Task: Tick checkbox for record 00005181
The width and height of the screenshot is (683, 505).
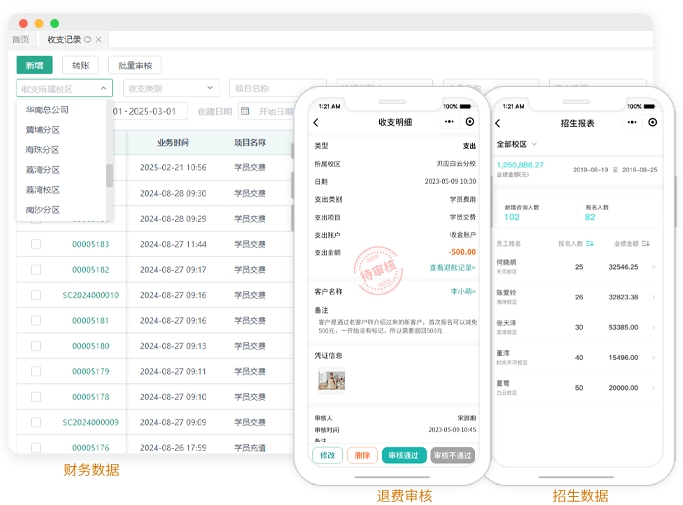Action: click(36, 321)
